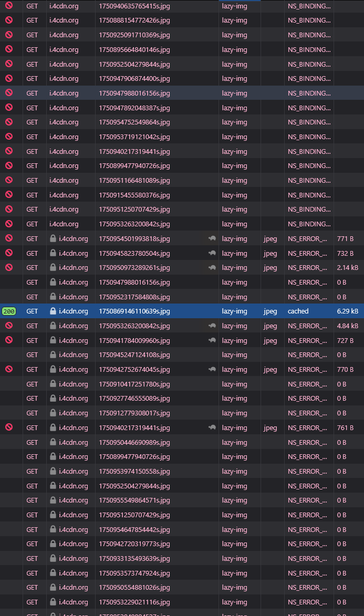Click the 'cached' transferred value
Screen dimensions: 364x616
tap(298, 311)
